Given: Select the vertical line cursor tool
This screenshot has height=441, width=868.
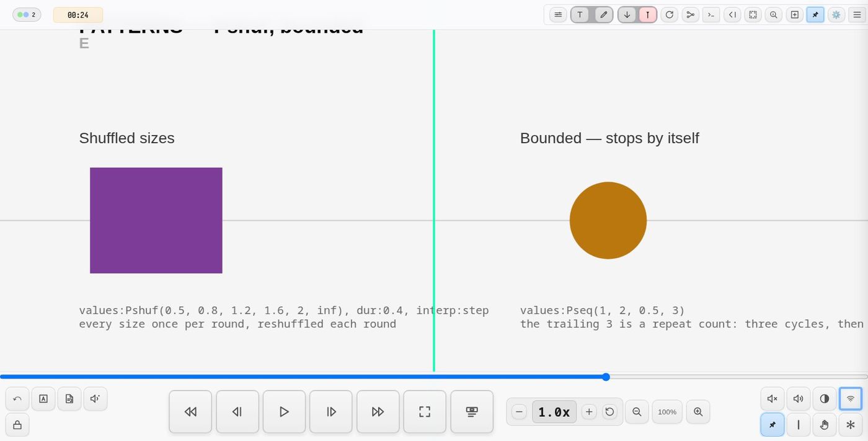Looking at the screenshot, I should (799, 425).
